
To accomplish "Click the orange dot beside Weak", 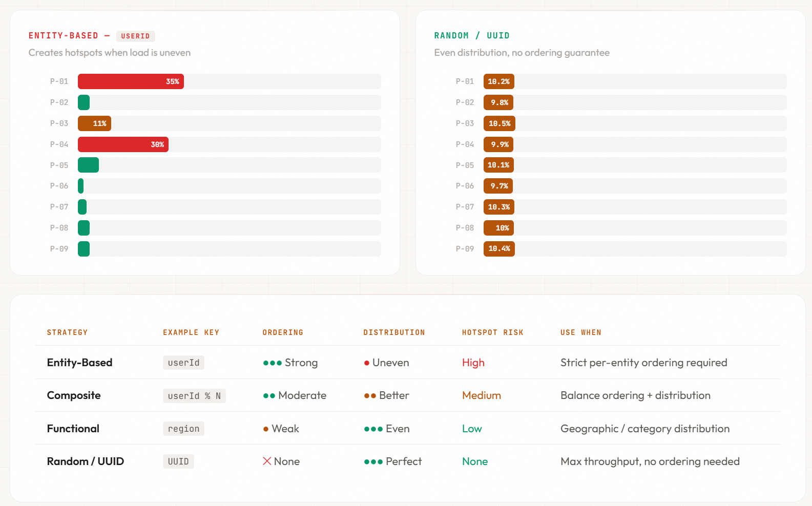I will pos(266,429).
